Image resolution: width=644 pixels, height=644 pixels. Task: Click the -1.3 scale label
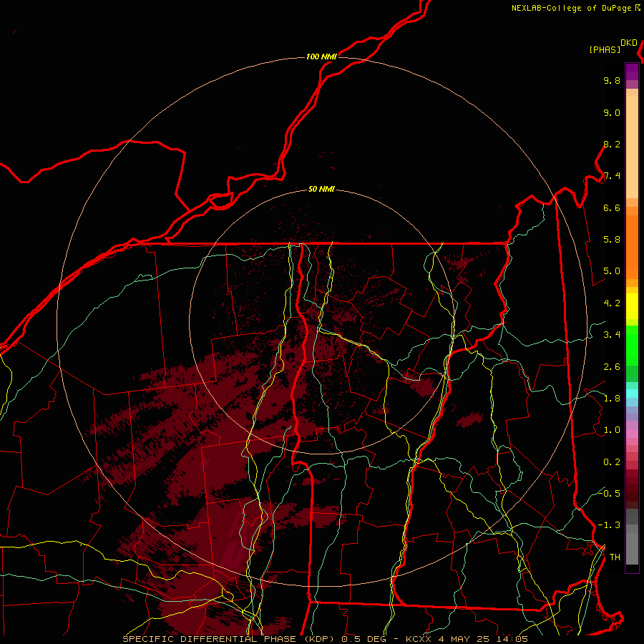pos(609,525)
